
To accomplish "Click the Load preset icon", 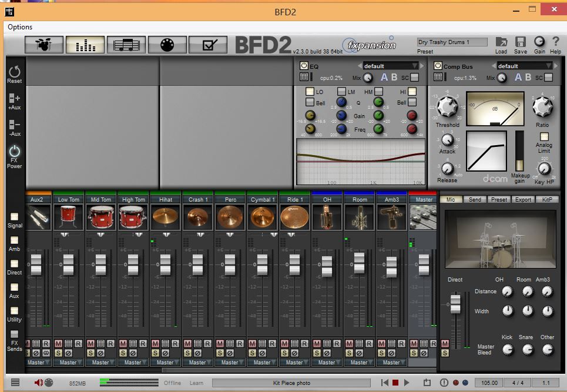I will tap(501, 42).
